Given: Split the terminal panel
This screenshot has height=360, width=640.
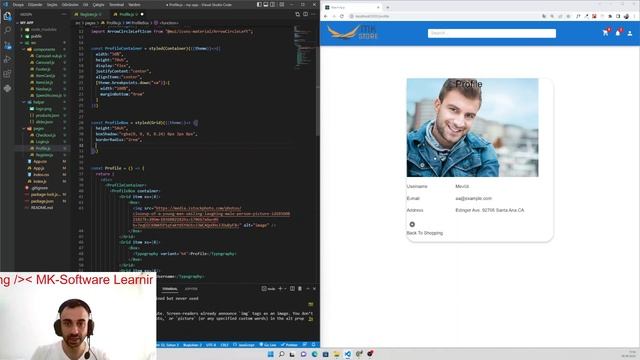Looking at the screenshot, I should [292, 289].
